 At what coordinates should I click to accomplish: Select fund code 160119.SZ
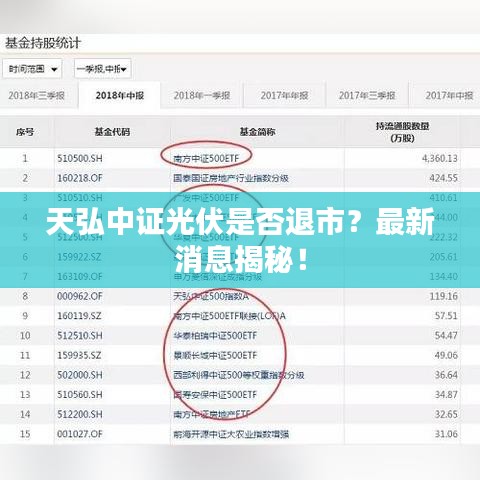point(79,316)
